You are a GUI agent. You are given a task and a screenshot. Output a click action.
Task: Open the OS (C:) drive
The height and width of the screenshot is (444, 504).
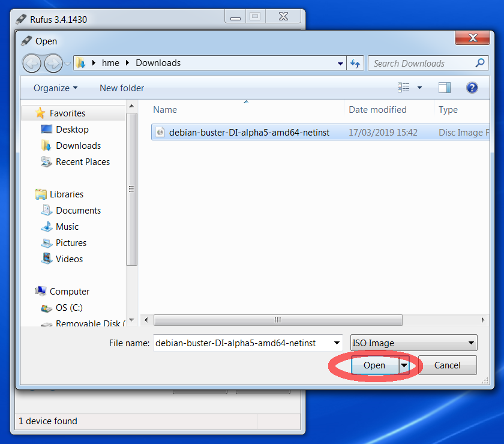[69, 308]
